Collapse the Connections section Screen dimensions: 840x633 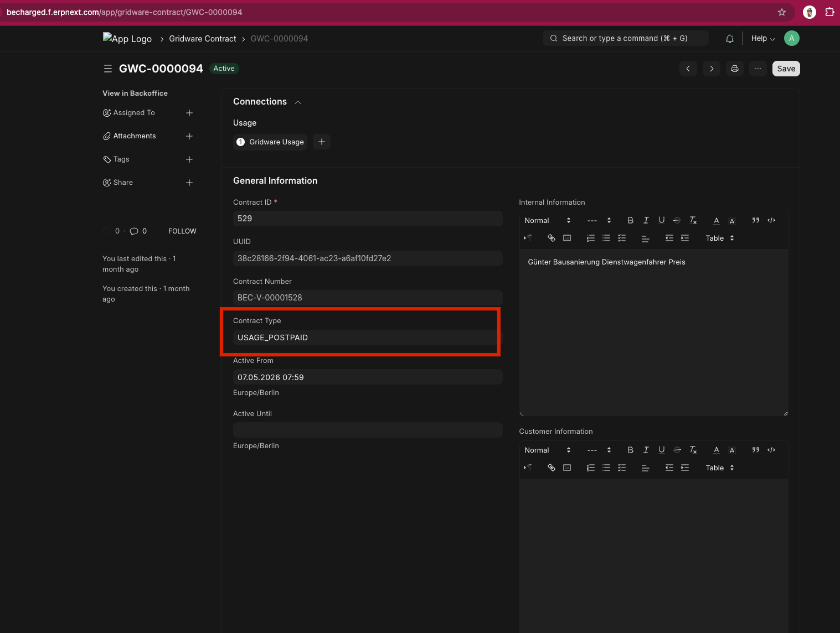298,102
